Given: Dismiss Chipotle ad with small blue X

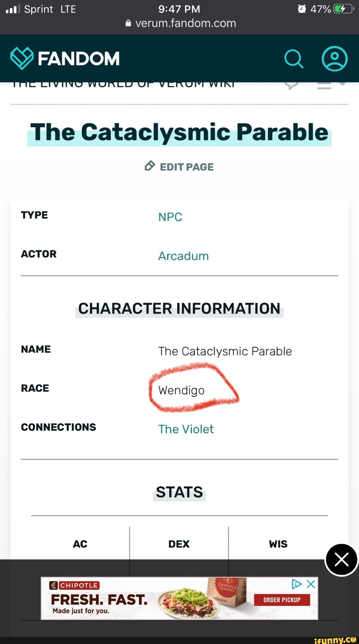Looking at the screenshot, I should click(x=311, y=584).
